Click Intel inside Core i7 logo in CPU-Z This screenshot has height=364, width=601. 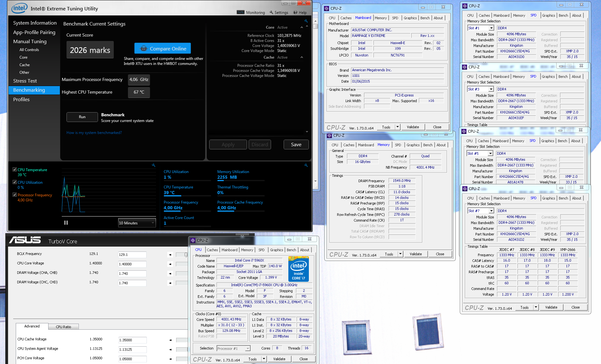point(298,269)
